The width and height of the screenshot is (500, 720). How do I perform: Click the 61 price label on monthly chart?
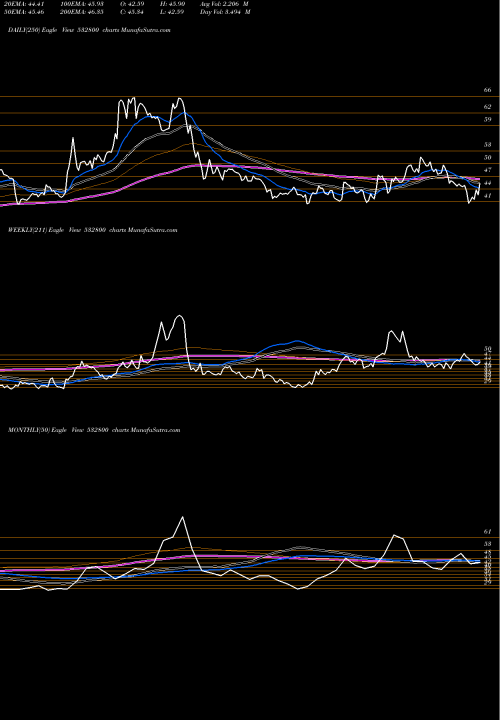click(488, 531)
